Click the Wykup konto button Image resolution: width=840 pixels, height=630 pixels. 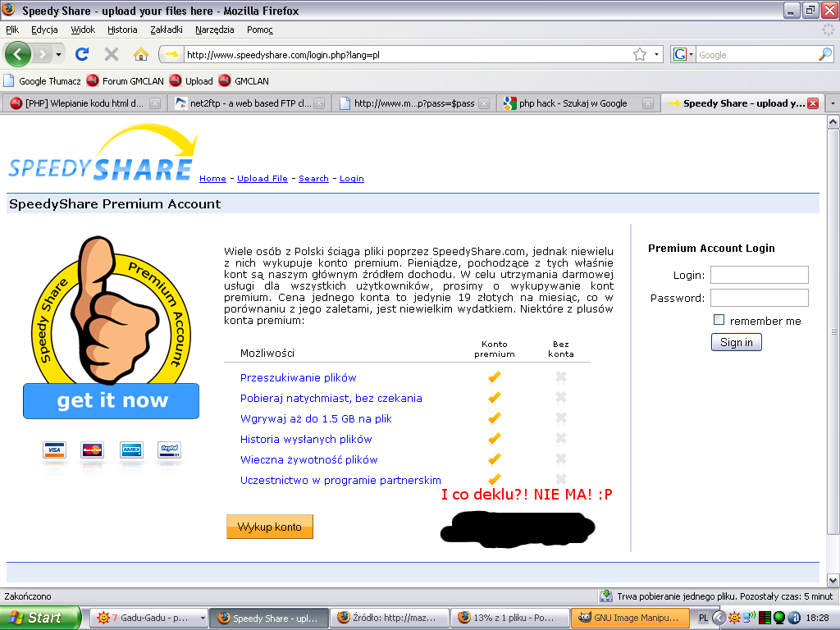pyautogui.click(x=269, y=527)
